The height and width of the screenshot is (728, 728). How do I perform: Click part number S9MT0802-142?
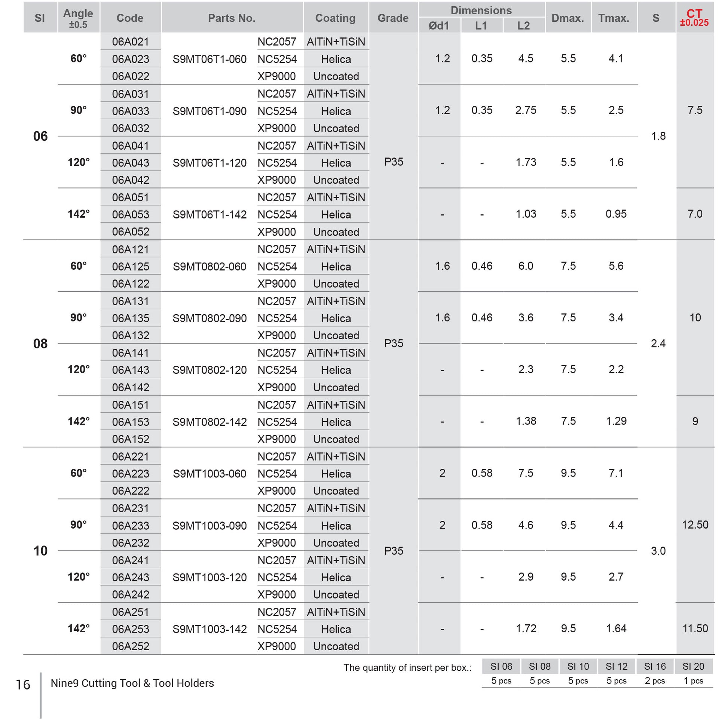[209, 422]
